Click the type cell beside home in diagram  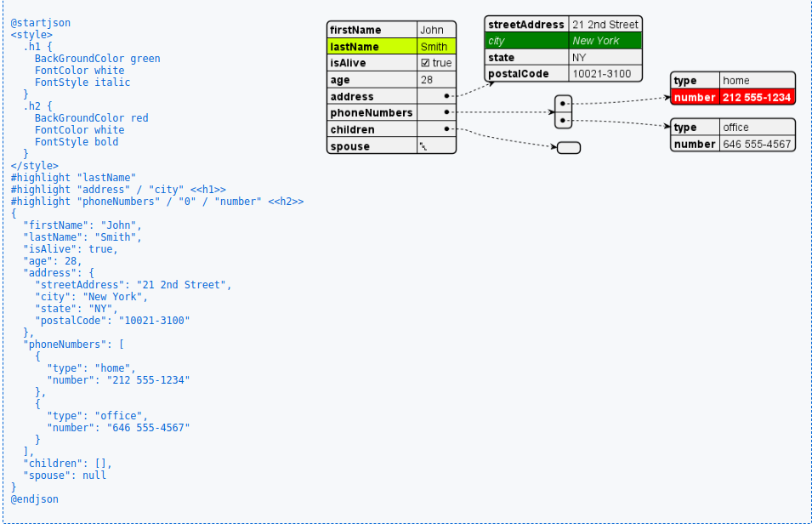pyautogui.click(x=695, y=81)
